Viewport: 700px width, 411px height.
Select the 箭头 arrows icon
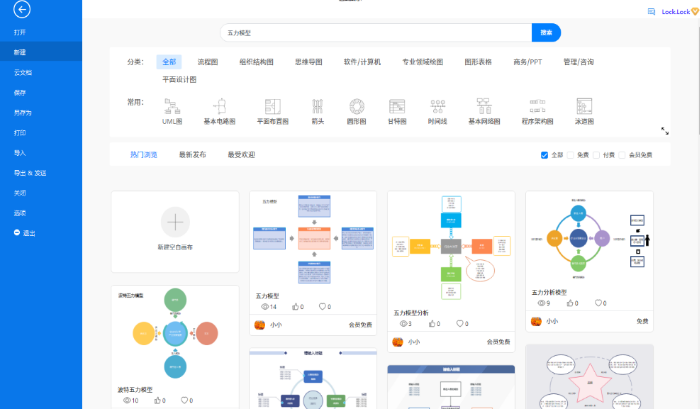coord(317,107)
